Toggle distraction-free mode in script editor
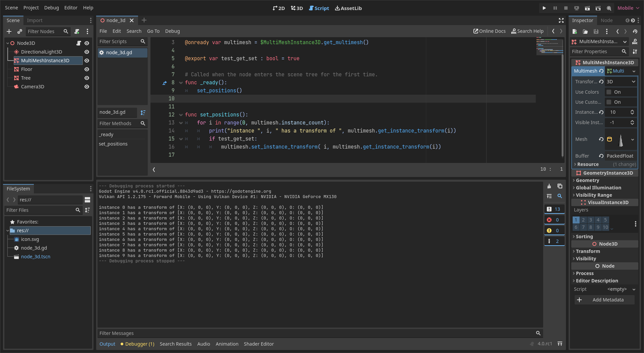 (x=561, y=20)
